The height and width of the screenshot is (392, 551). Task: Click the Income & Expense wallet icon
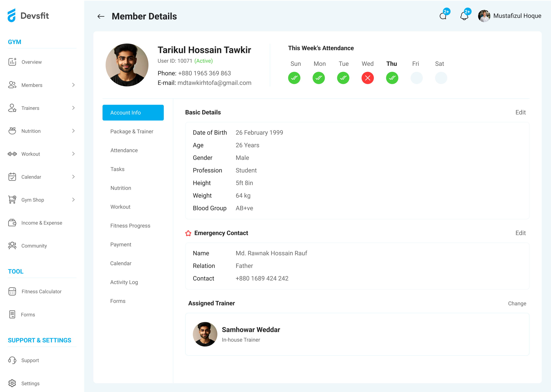click(x=12, y=223)
